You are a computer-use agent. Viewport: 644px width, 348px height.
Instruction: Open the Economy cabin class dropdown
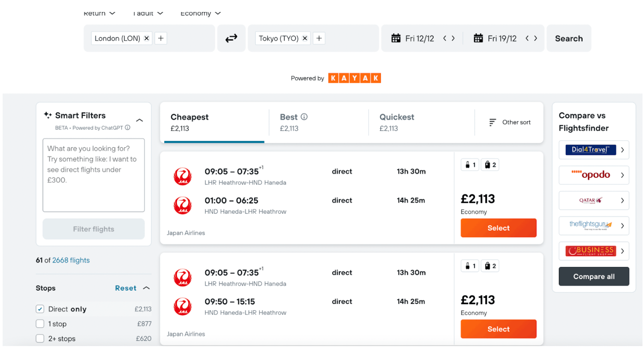(200, 13)
